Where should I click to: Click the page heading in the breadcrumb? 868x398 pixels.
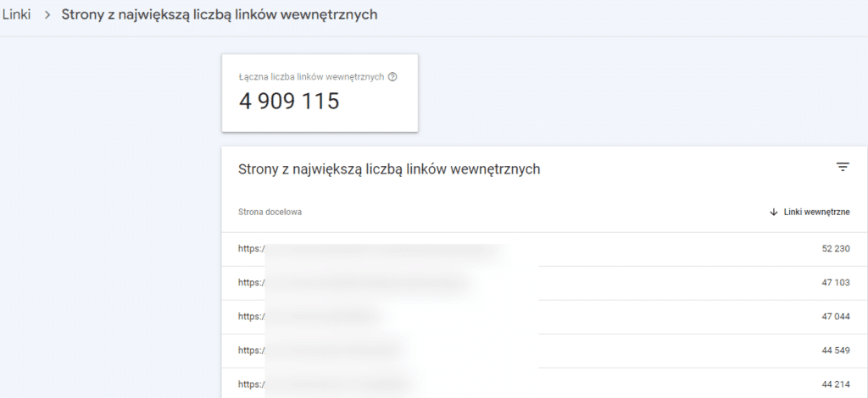(220, 14)
